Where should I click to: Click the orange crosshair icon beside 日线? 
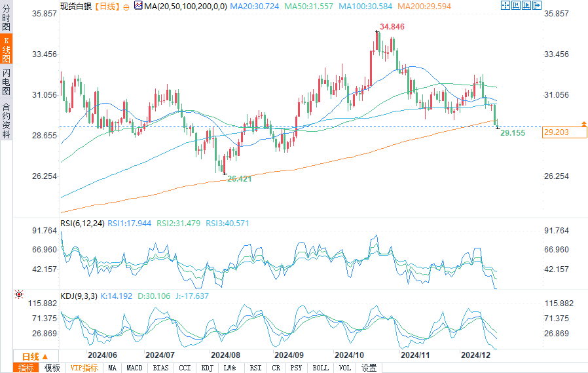coord(126,7)
